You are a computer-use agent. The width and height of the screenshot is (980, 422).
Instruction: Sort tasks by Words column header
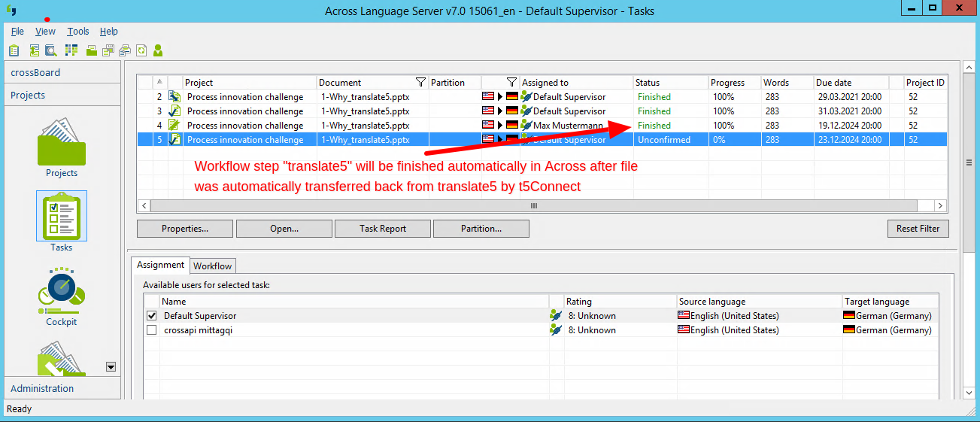pyautogui.click(x=787, y=82)
